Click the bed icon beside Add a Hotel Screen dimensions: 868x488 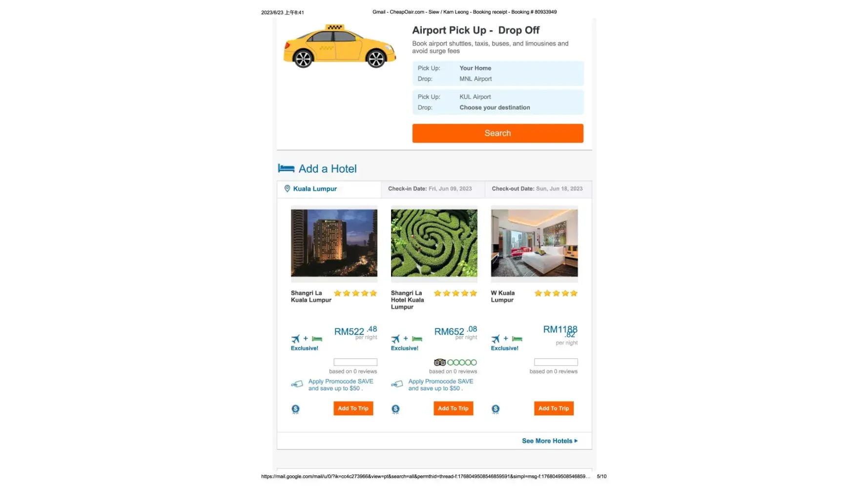286,168
